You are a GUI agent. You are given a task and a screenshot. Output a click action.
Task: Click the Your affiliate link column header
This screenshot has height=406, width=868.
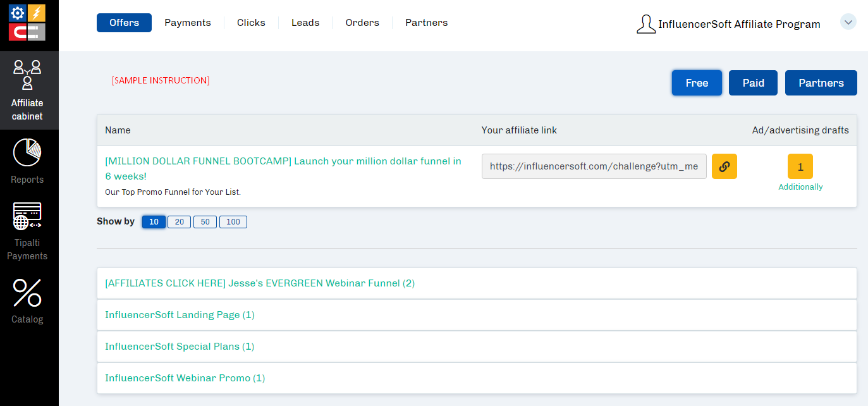[519, 130]
